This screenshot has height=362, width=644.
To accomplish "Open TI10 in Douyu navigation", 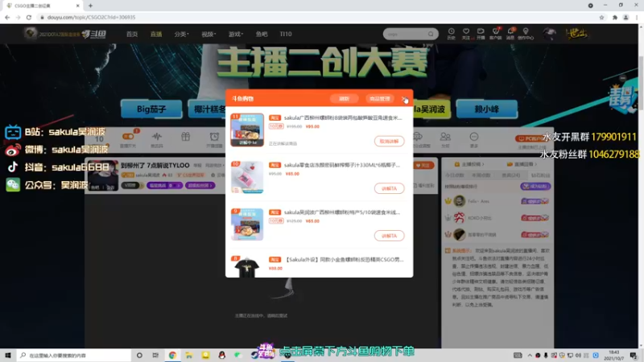I will (286, 34).
